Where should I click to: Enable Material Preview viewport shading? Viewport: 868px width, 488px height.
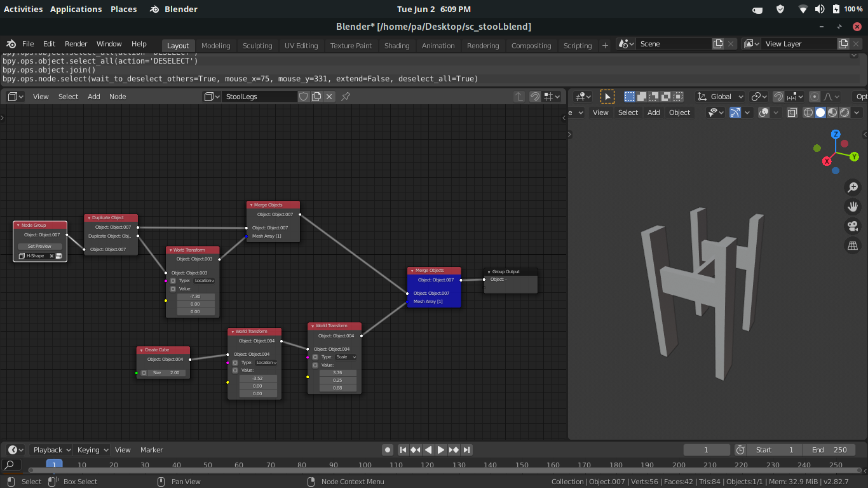[x=831, y=112]
